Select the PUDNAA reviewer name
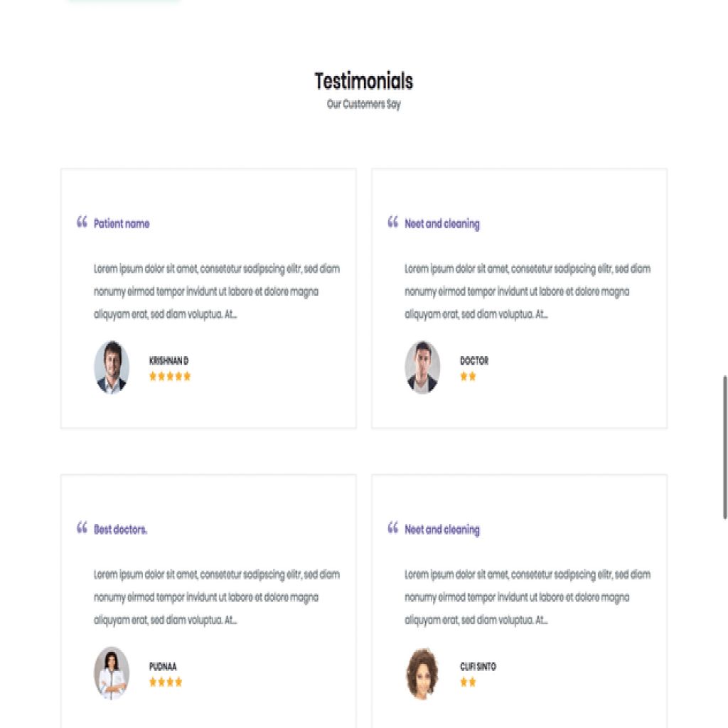728x728 pixels. click(x=163, y=667)
